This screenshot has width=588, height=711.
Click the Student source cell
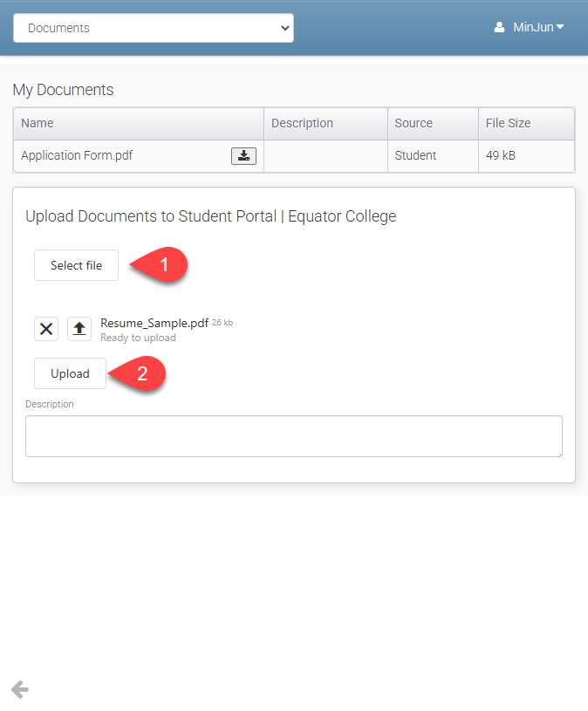pos(415,156)
